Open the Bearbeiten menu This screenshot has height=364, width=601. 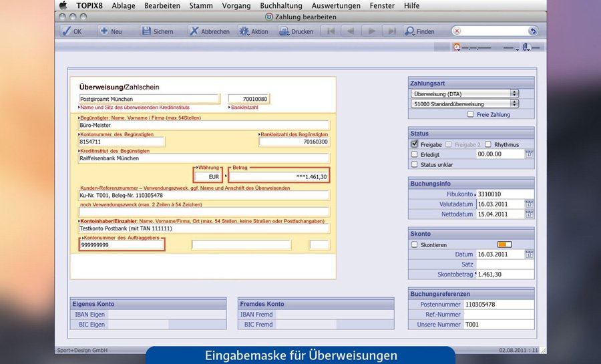pos(162,5)
